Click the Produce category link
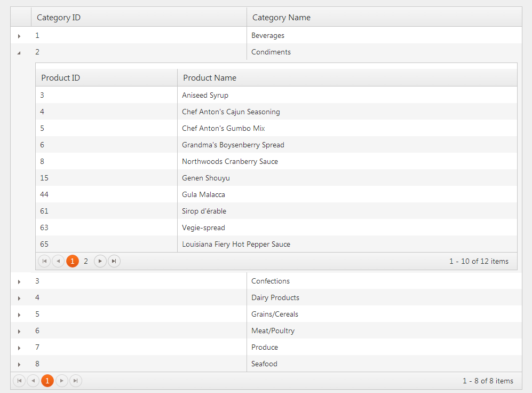This screenshot has width=532, height=393. [264, 347]
